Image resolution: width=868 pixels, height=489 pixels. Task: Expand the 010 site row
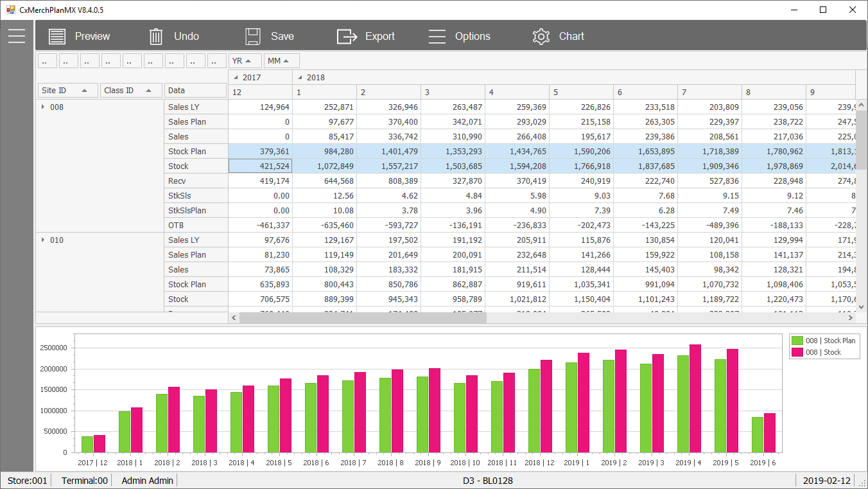(43, 240)
